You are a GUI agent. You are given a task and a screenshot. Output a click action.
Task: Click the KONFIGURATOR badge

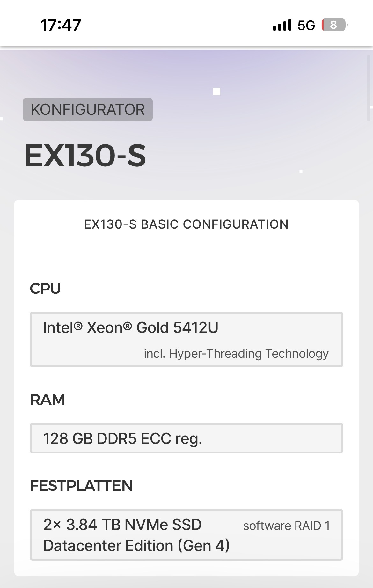coord(88,109)
